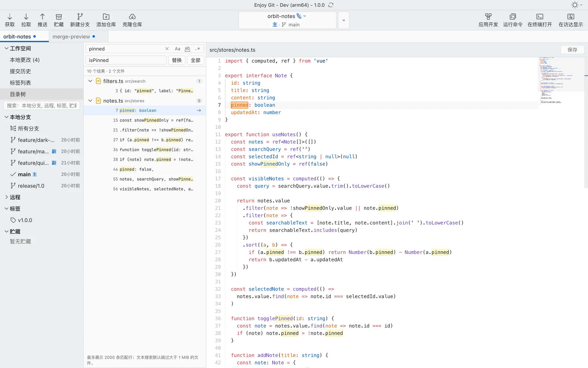Toggle whole word (ab) search option
The height and width of the screenshot is (368, 588).
[x=187, y=49]
